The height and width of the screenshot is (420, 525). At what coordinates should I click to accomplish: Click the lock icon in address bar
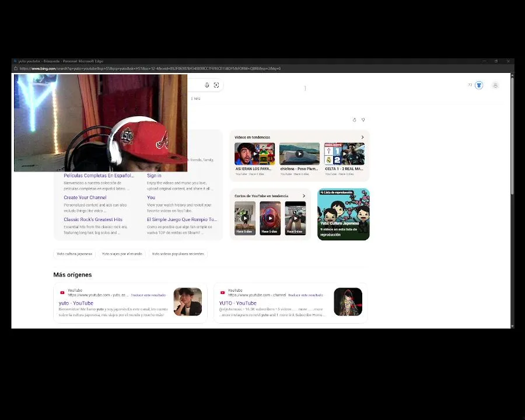(15, 68)
